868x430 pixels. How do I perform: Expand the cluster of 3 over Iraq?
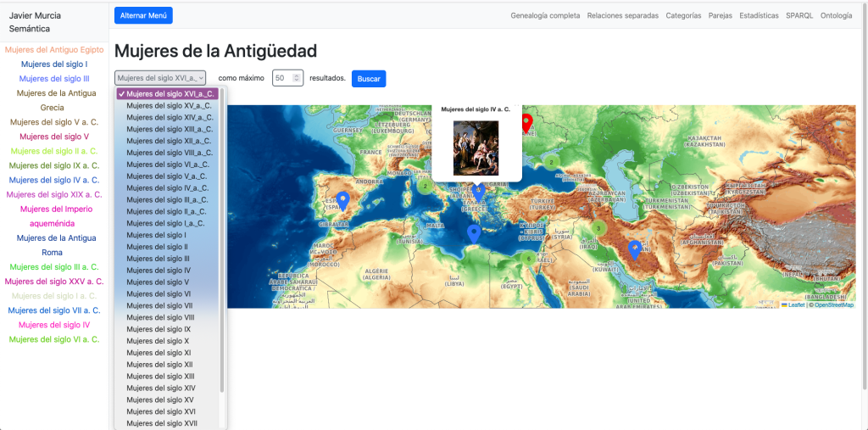[x=598, y=228]
